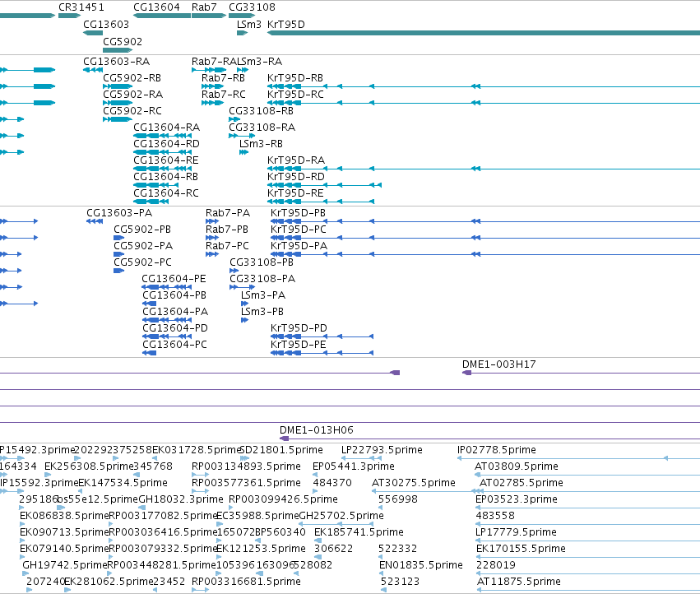Select the CG13603 gene label
Viewport: 700px width, 594px height.
pyautogui.click(x=106, y=24)
